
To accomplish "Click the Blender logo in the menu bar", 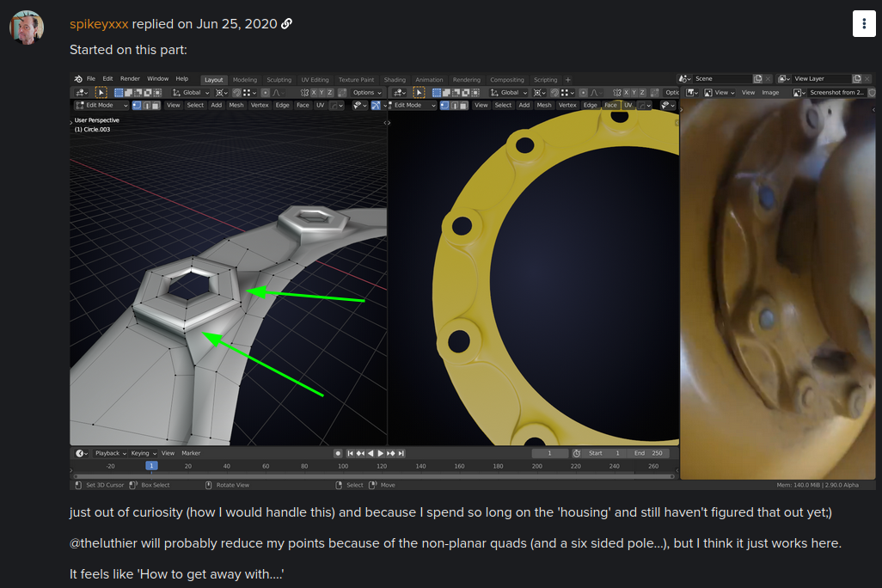I will (x=78, y=79).
